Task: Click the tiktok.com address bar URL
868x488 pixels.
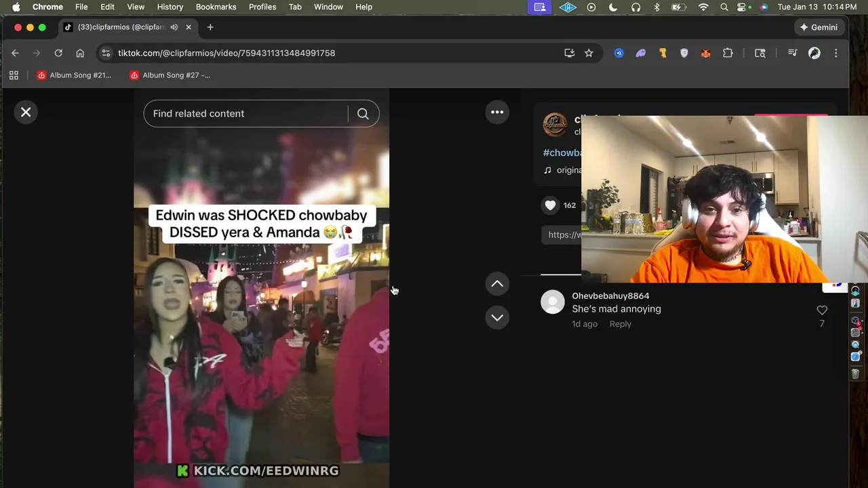Action: (226, 53)
